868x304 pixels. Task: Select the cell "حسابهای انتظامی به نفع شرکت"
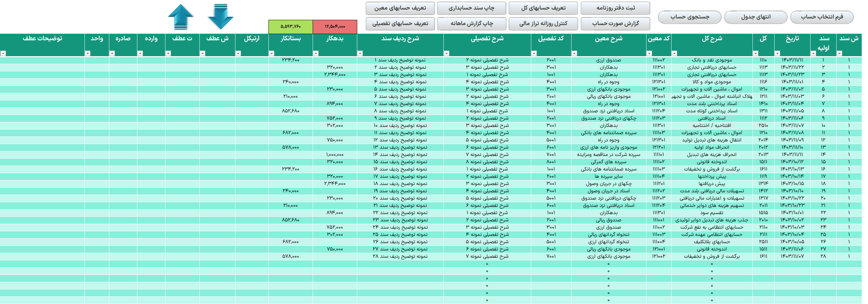(x=712, y=227)
